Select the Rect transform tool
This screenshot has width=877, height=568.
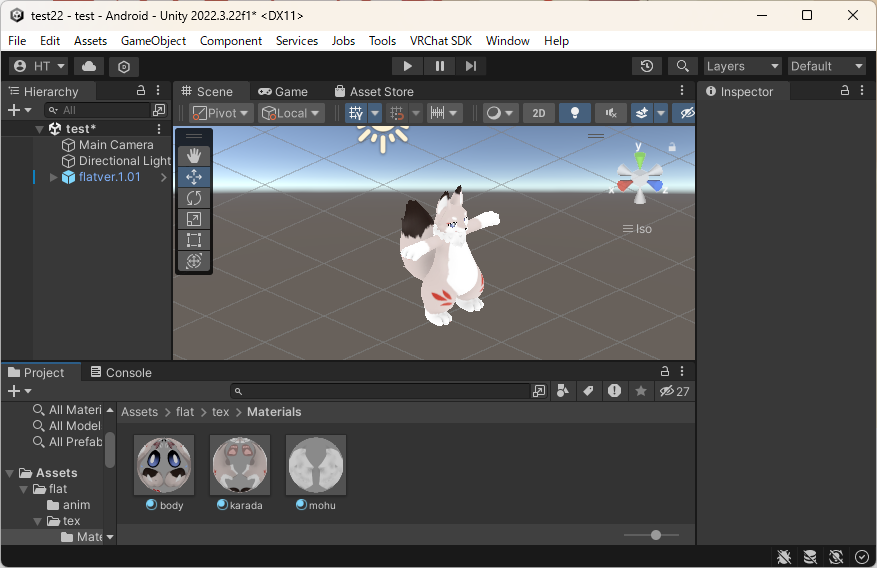(194, 240)
